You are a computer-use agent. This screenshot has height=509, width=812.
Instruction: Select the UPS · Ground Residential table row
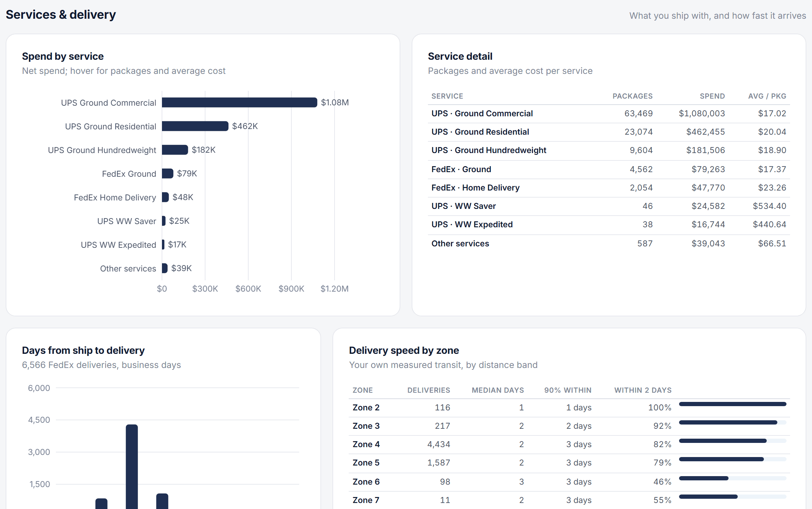click(x=609, y=132)
